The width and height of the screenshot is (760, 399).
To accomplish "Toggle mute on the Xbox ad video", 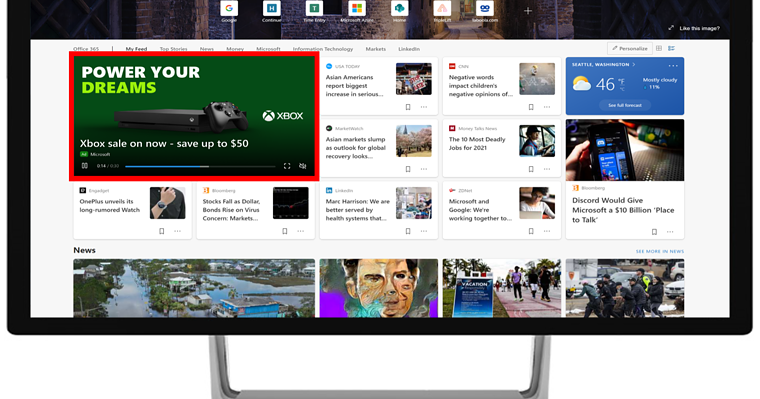I will [x=302, y=166].
